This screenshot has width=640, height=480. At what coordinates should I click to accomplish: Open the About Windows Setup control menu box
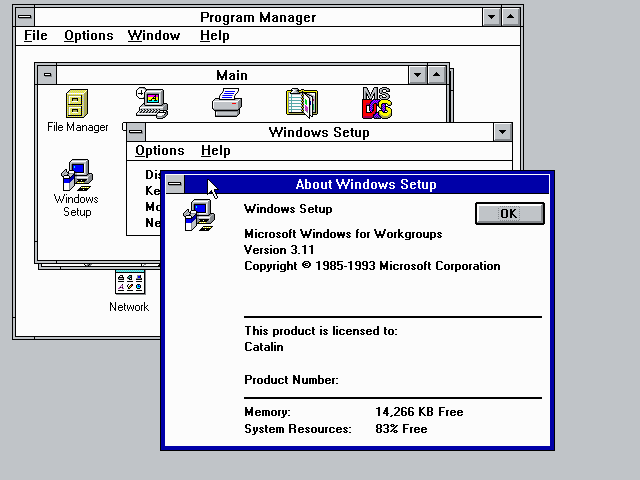pos(175,184)
